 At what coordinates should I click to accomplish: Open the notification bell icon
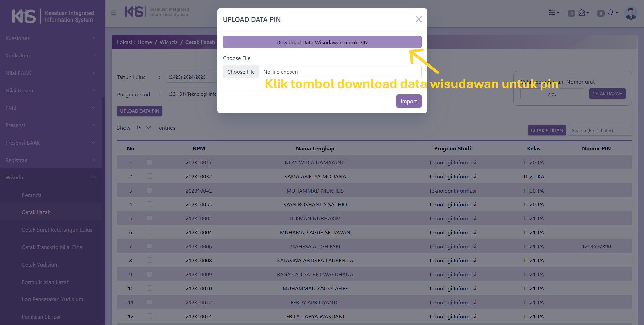tap(611, 13)
